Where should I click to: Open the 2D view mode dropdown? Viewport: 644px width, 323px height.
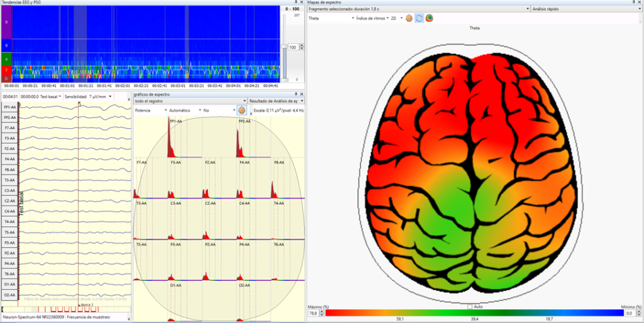tap(396, 18)
